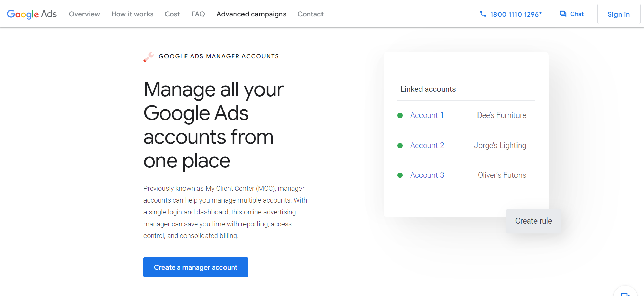
Task: Click the paragraph starting Previously known as
Action: click(225, 212)
